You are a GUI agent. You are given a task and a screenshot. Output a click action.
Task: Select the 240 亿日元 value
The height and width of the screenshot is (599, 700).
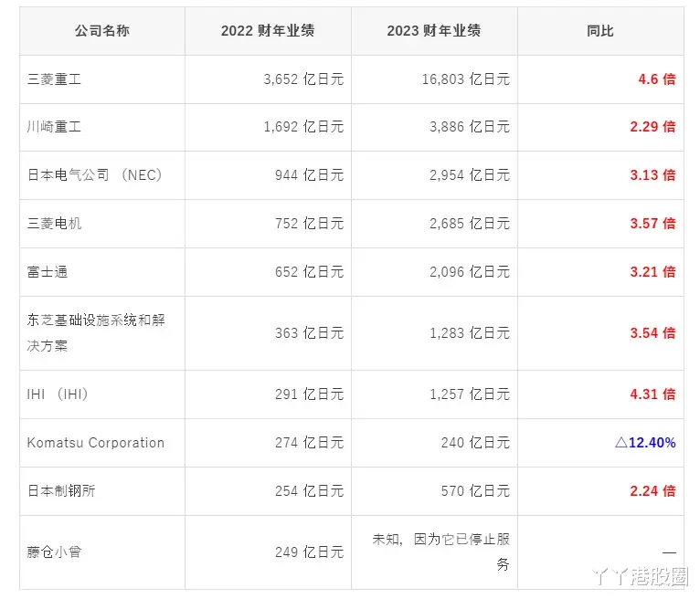tap(475, 443)
